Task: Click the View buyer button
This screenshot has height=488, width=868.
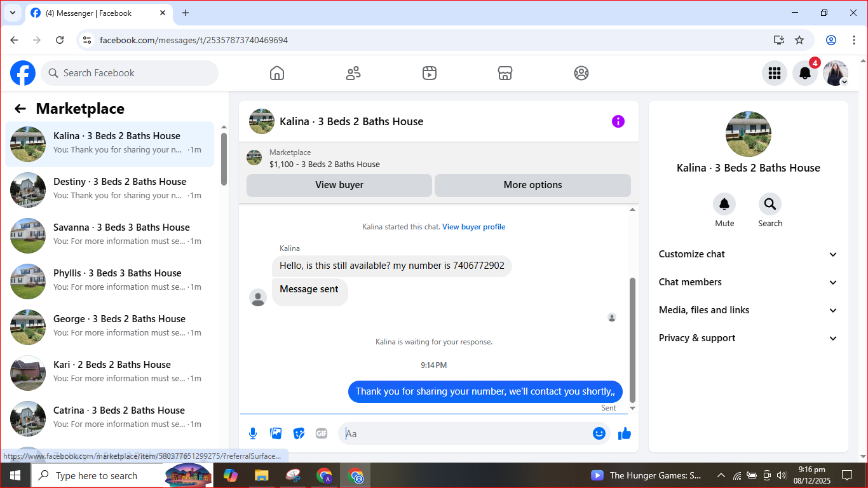Action: (x=339, y=185)
